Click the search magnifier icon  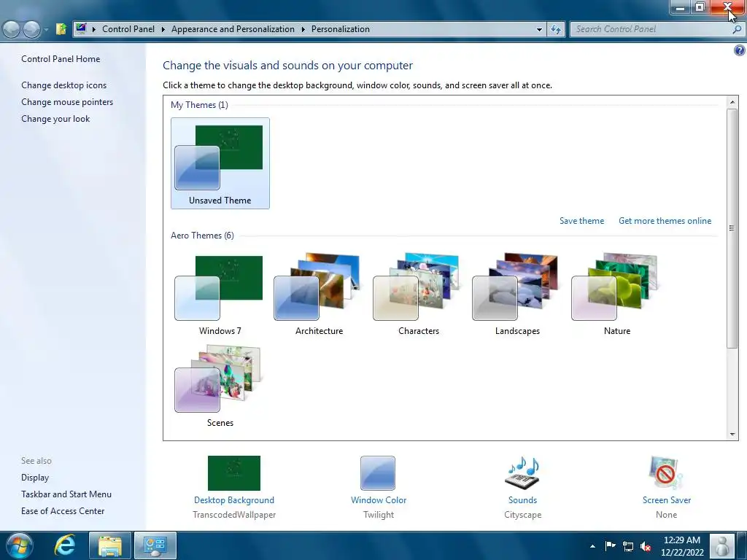(x=737, y=29)
